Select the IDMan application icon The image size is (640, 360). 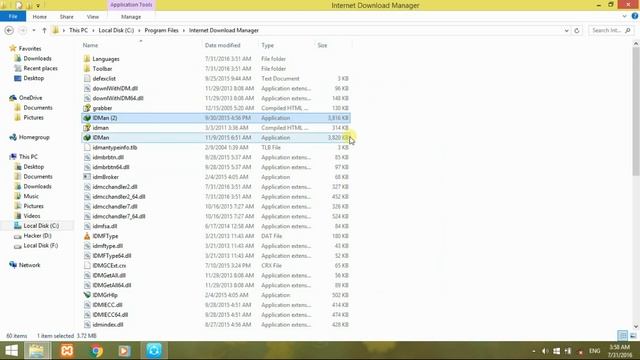[87, 138]
